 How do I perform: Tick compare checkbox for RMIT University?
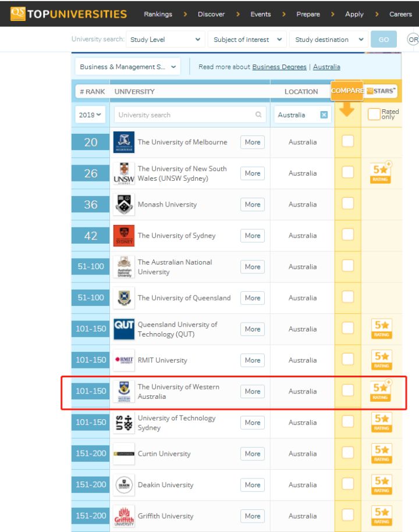coord(347,359)
